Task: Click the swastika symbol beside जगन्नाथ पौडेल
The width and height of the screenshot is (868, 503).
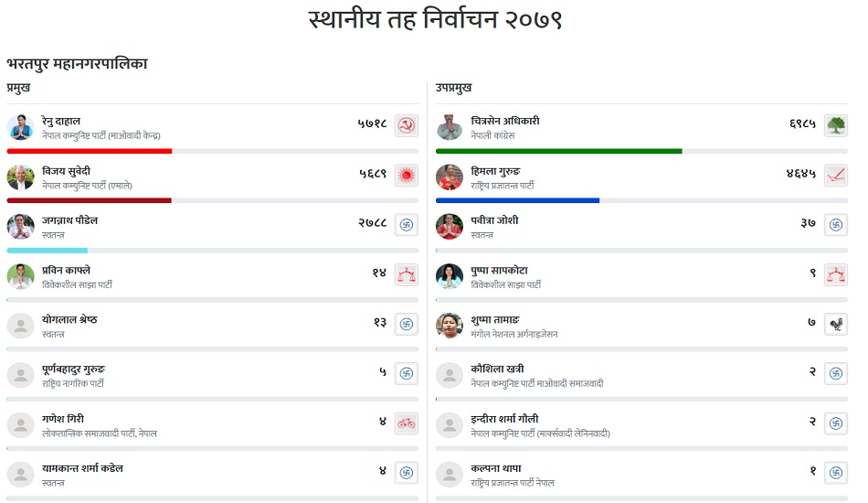Action: coord(406,225)
